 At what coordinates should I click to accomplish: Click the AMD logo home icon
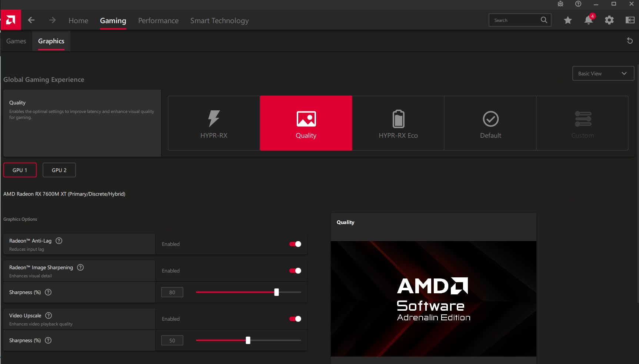11,20
